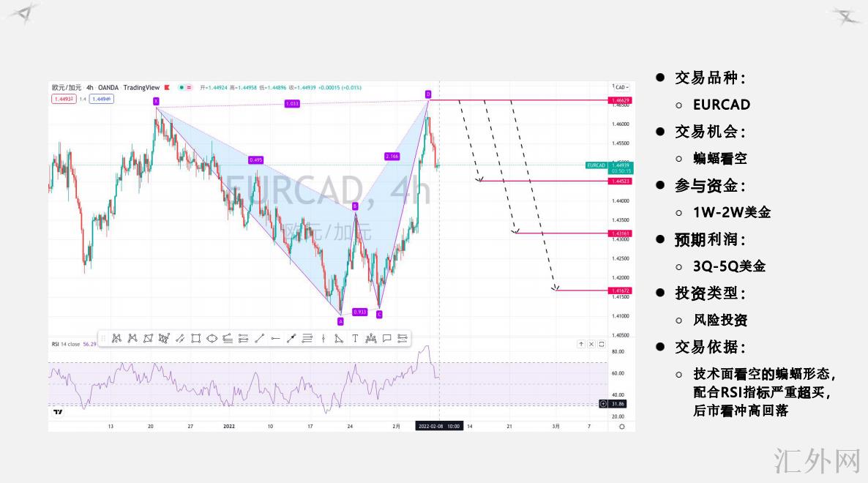Toggle the green dot market status indicator

180,87
